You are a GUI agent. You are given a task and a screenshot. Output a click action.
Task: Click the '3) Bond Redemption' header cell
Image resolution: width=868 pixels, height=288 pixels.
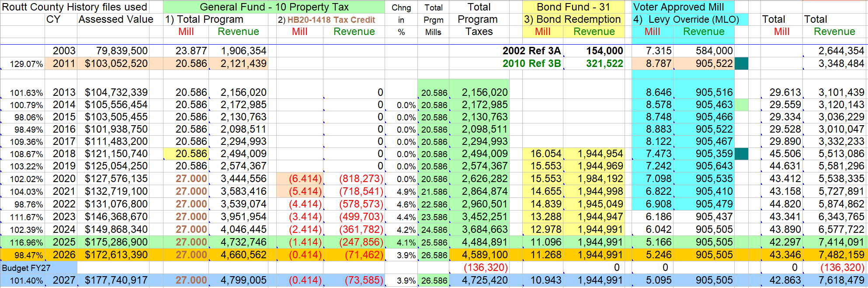point(573,19)
